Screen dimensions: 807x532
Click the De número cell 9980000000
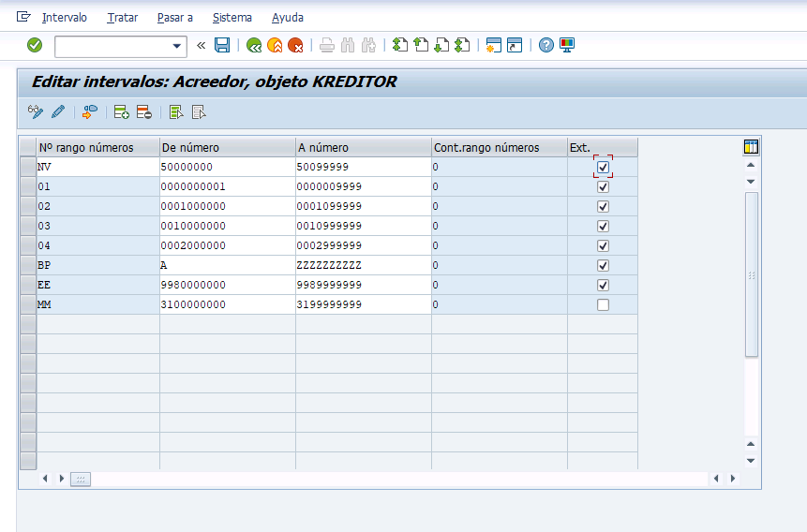228,285
